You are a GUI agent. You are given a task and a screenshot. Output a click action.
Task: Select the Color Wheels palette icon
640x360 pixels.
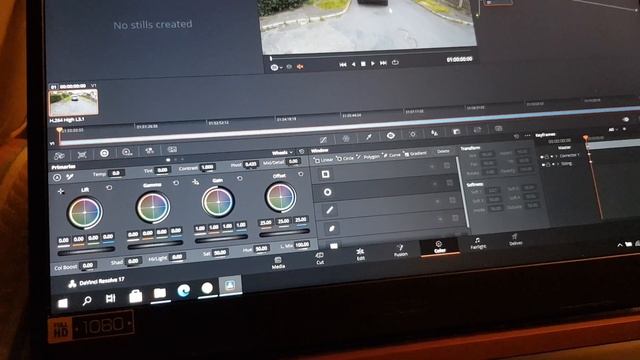coord(104,153)
